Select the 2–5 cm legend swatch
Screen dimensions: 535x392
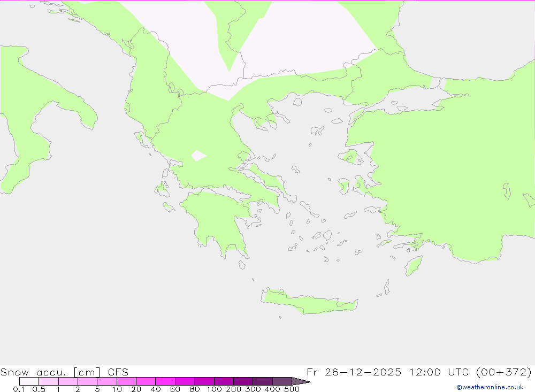pyautogui.click(x=87, y=381)
